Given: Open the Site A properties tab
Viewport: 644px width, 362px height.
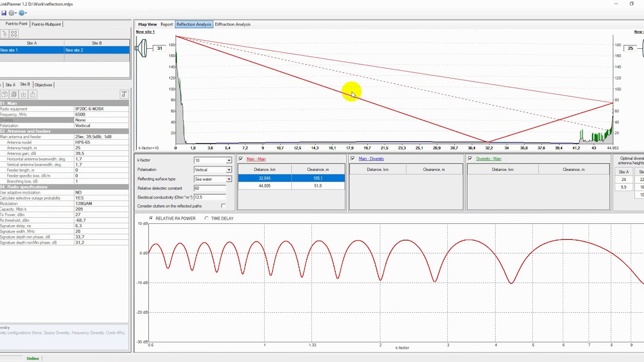Looking at the screenshot, I should click(x=10, y=85).
